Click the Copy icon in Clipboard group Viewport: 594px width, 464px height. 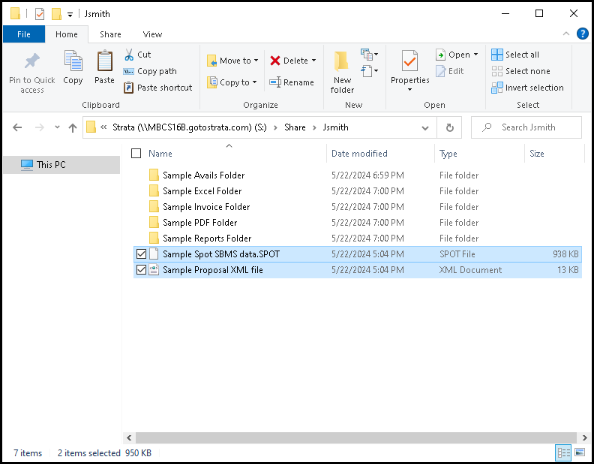(73, 61)
